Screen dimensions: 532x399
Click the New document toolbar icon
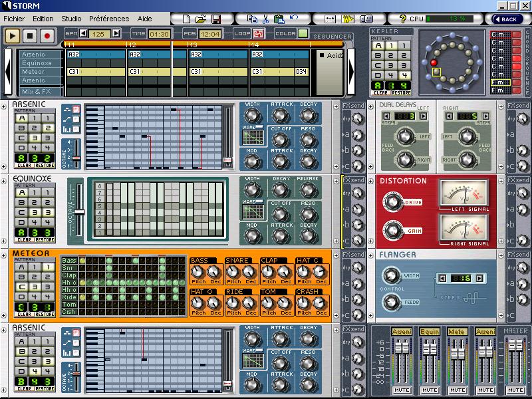(187, 19)
